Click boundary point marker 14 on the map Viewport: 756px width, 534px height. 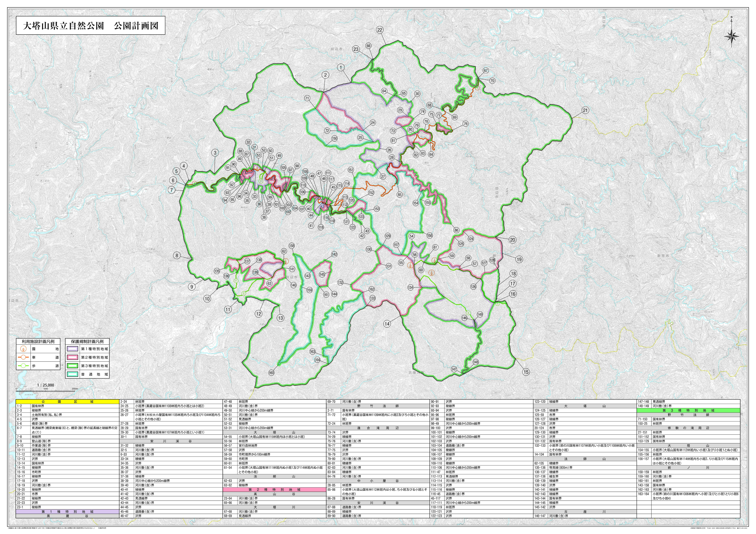[387, 324]
